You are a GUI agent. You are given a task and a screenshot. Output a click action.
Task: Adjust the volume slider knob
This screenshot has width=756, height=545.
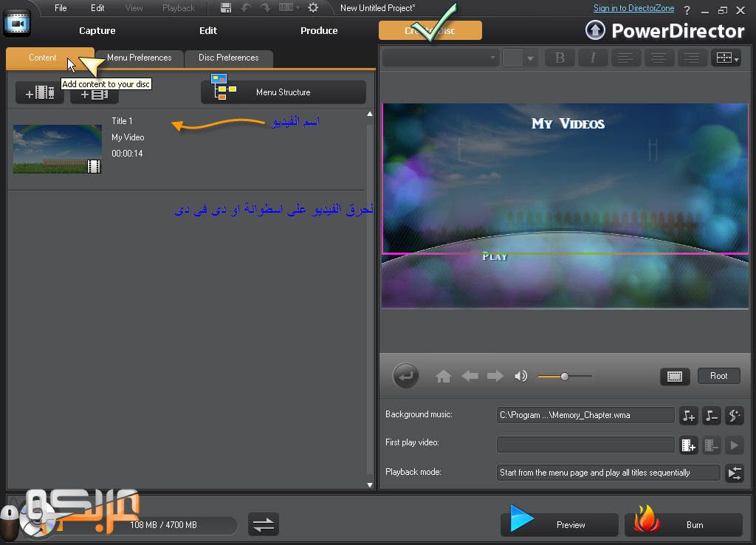(x=565, y=376)
